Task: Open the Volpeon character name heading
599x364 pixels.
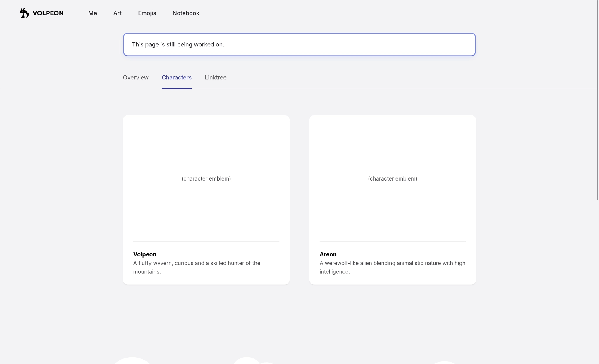Action: (x=145, y=254)
